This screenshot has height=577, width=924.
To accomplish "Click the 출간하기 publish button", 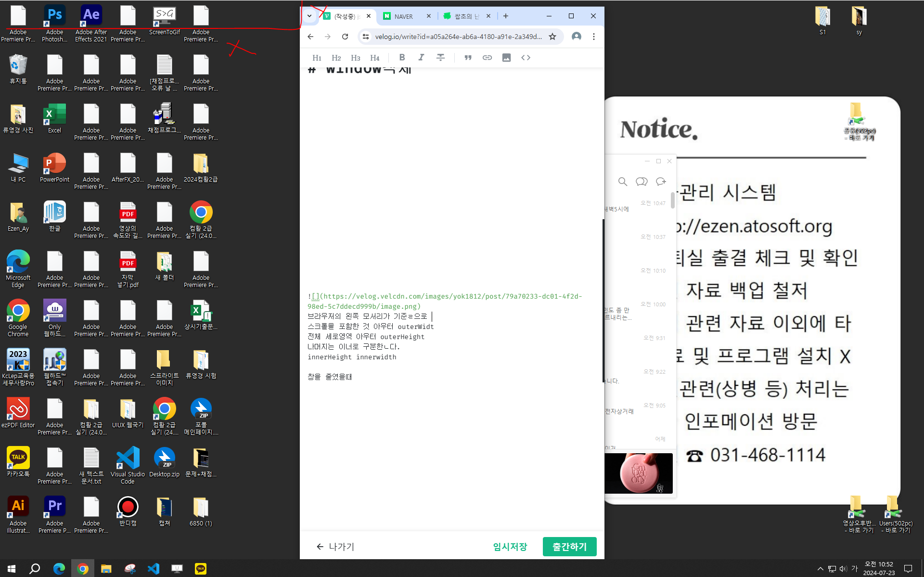I will pyautogui.click(x=569, y=547).
